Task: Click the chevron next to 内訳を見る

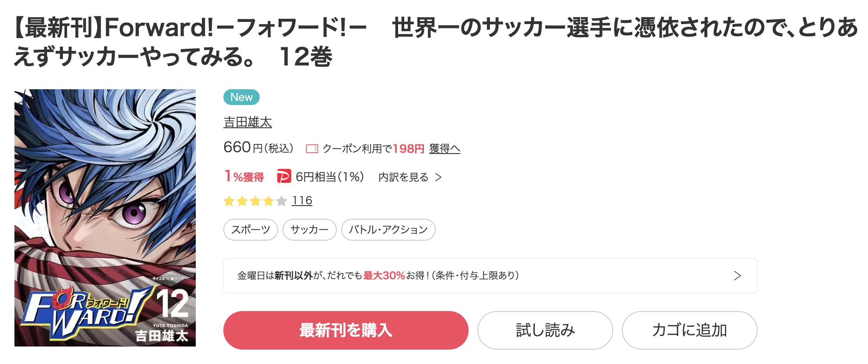Action: [x=438, y=177]
